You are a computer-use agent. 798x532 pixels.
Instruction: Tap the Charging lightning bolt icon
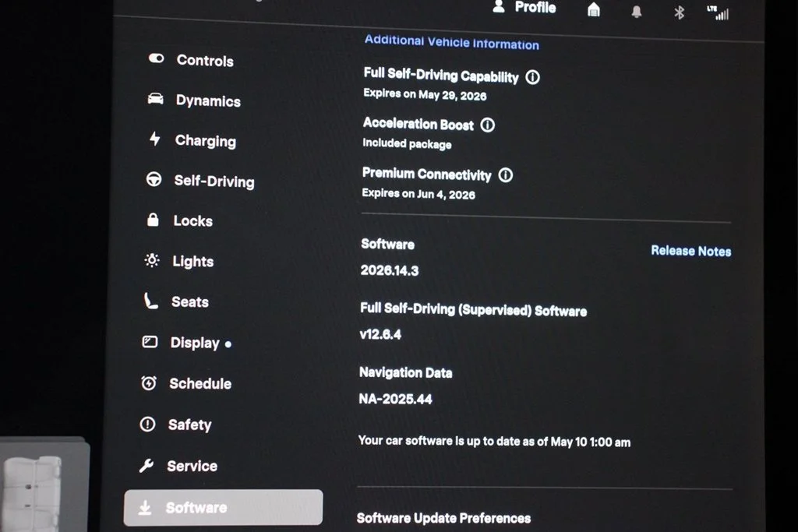(155, 139)
